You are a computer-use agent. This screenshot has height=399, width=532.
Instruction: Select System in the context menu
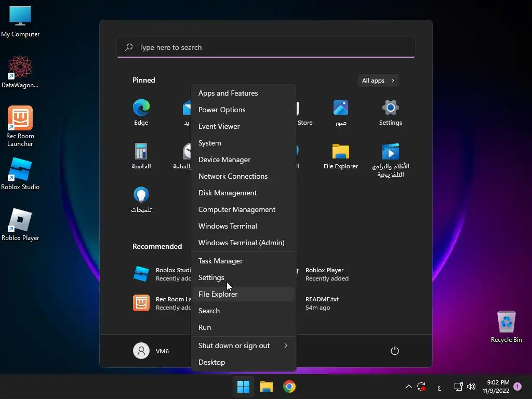click(x=243, y=143)
